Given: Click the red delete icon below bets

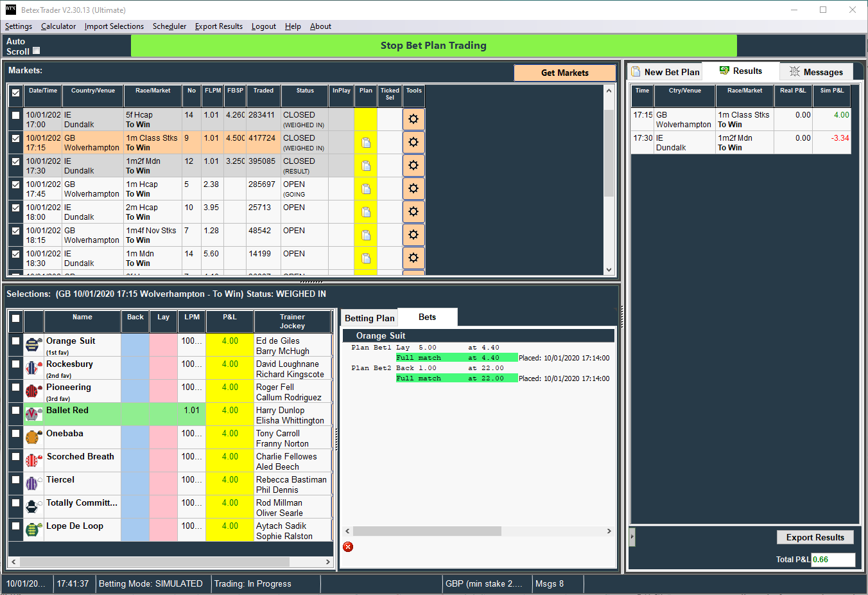Looking at the screenshot, I should [348, 547].
